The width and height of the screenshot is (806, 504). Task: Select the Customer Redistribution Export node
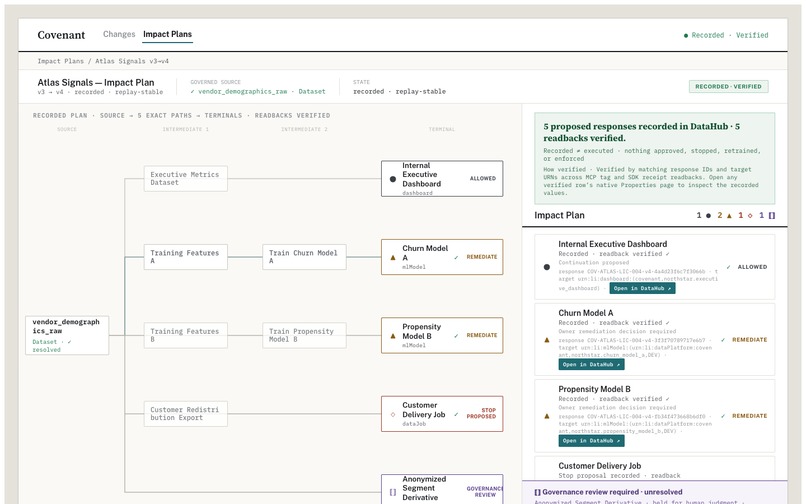186,413
